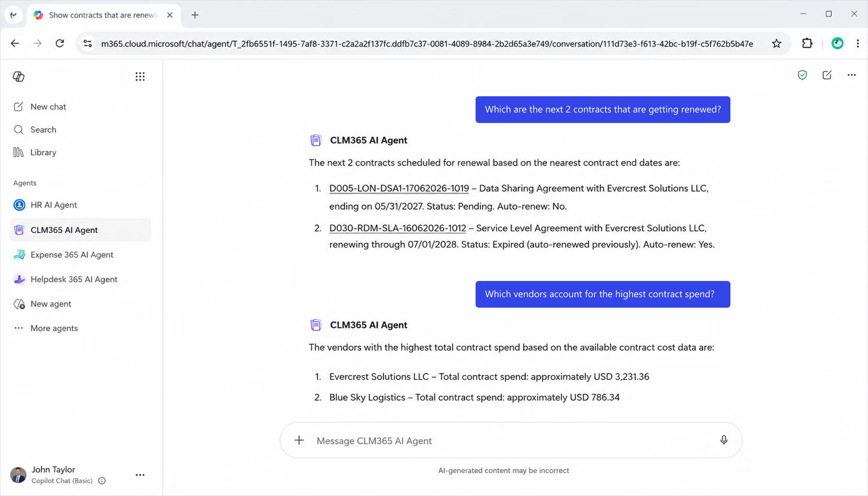This screenshot has height=496, width=868.
Task: Close the 'Show contracts that are renew' tab
Action: point(170,15)
